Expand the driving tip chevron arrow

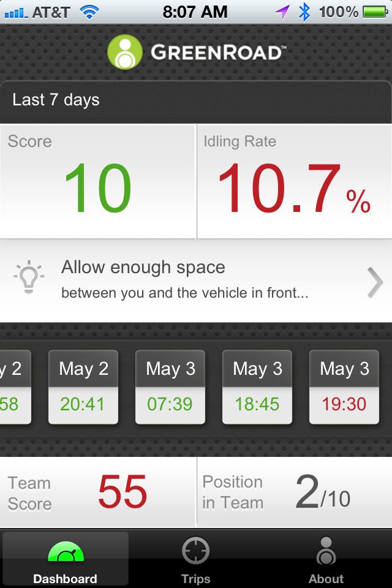click(x=374, y=282)
